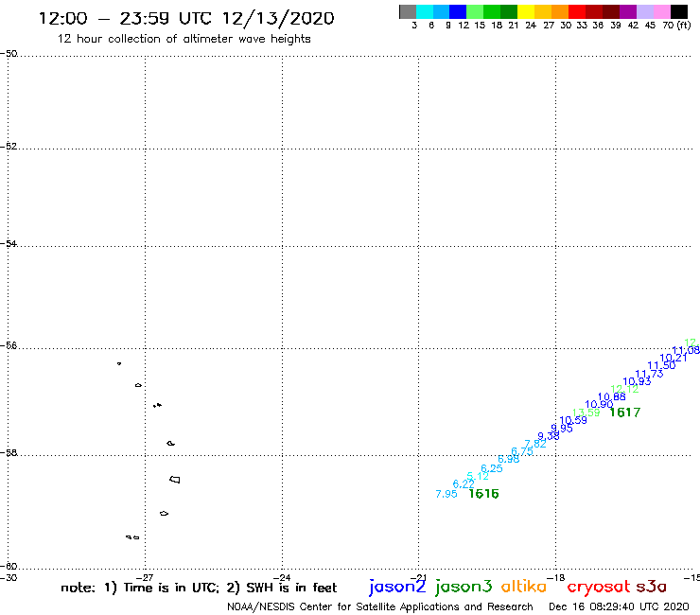Image resolution: width=700 pixels, height=615 pixels.
Task: Click the note 'Time is in UTC; SWH is in feet'
Action: tap(199, 588)
